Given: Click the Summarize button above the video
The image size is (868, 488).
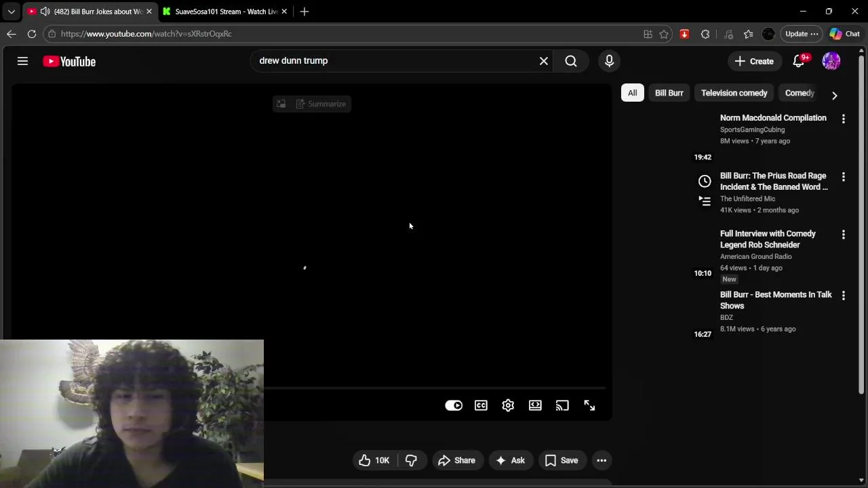Looking at the screenshot, I should pyautogui.click(x=321, y=104).
